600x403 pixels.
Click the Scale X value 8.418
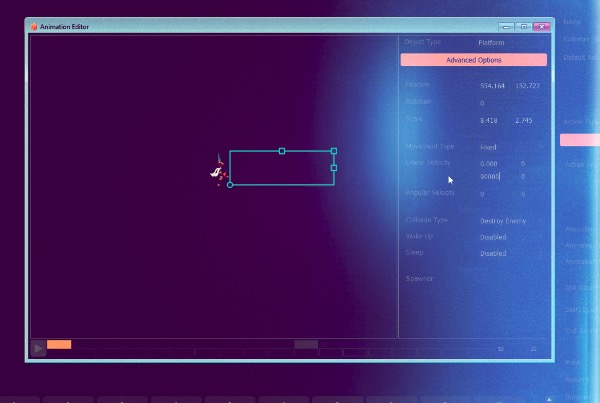489,120
